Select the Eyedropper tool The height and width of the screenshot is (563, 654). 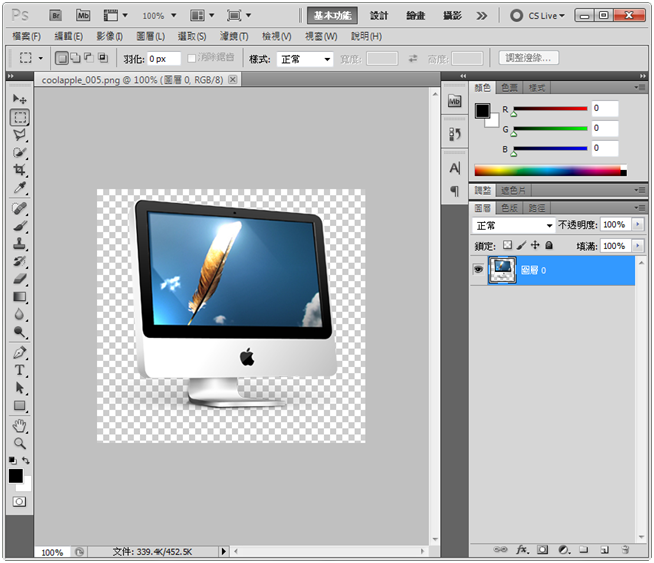coord(19,188)
